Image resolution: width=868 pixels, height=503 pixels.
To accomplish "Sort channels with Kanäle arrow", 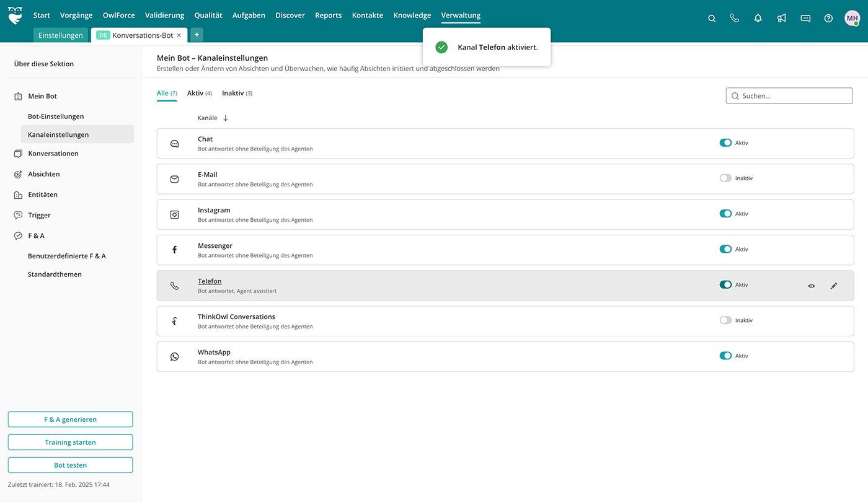I will [226, 118].
